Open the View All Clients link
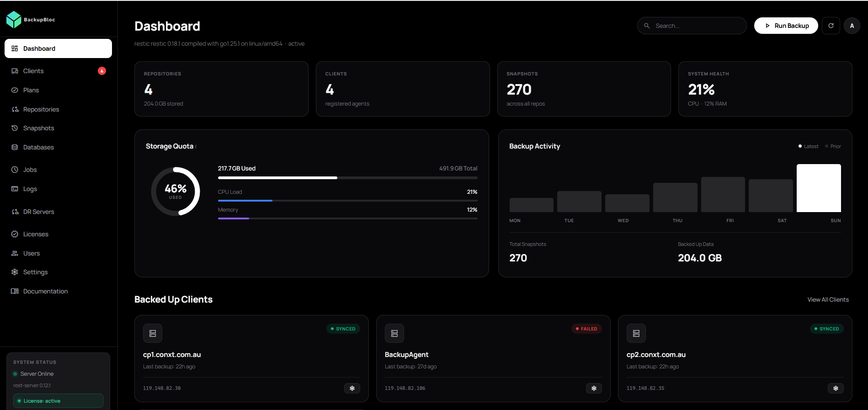The width and height of the screenshot is (868, 410). [828, 299]
